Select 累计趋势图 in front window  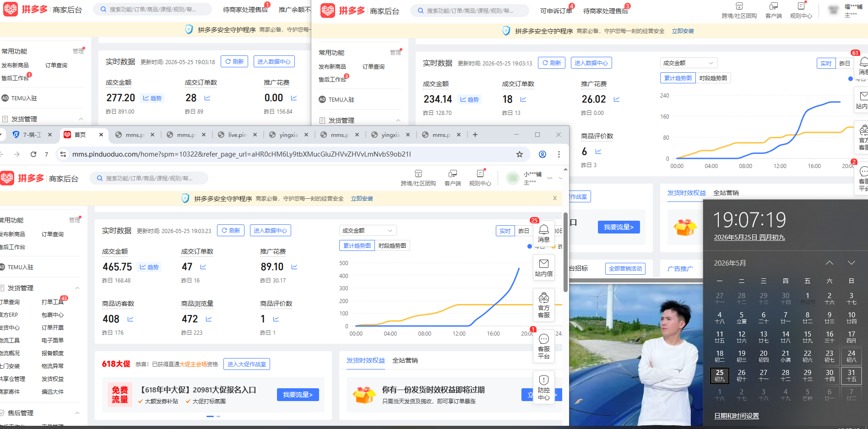357,246
